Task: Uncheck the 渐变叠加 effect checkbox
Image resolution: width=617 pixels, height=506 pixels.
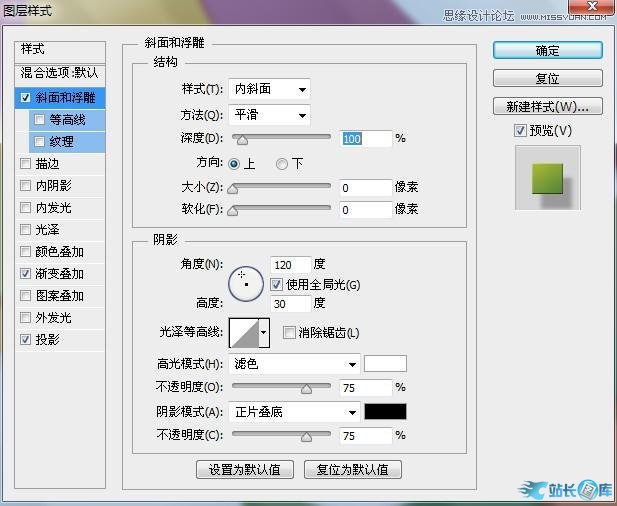Action: tap(25, 274)
